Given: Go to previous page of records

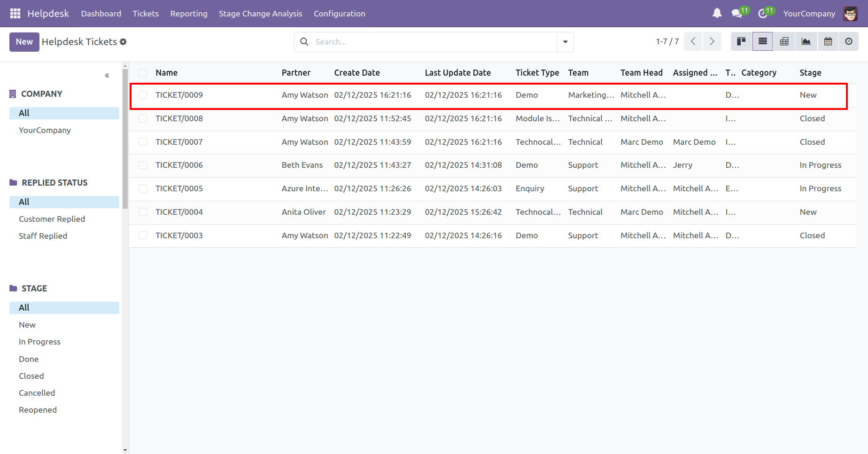Looking at the screenshot, I should click(x=693, y=42).
